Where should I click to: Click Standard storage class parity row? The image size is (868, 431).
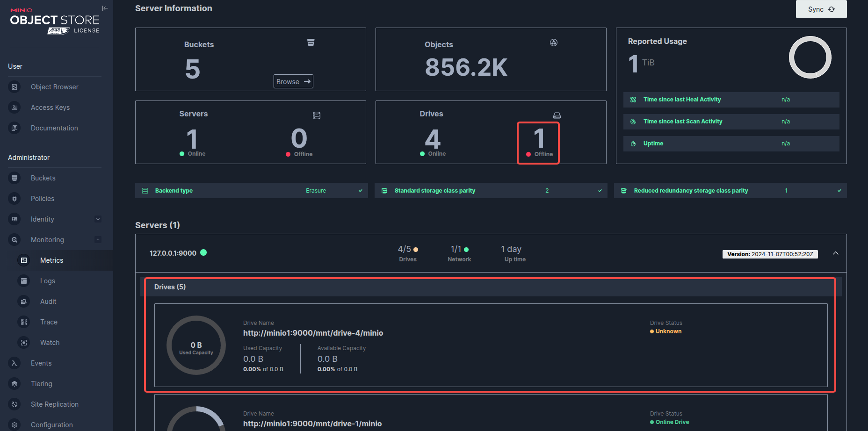491,191
